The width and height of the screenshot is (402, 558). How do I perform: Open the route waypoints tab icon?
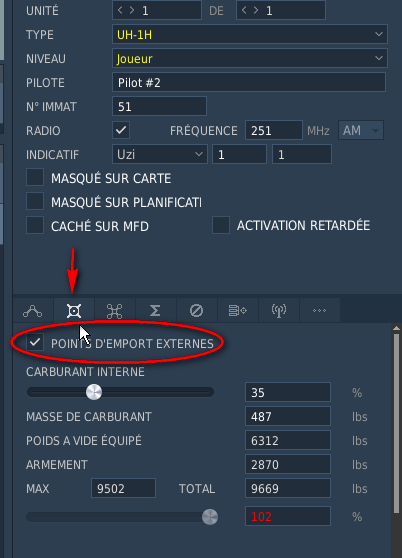point(32,311)
